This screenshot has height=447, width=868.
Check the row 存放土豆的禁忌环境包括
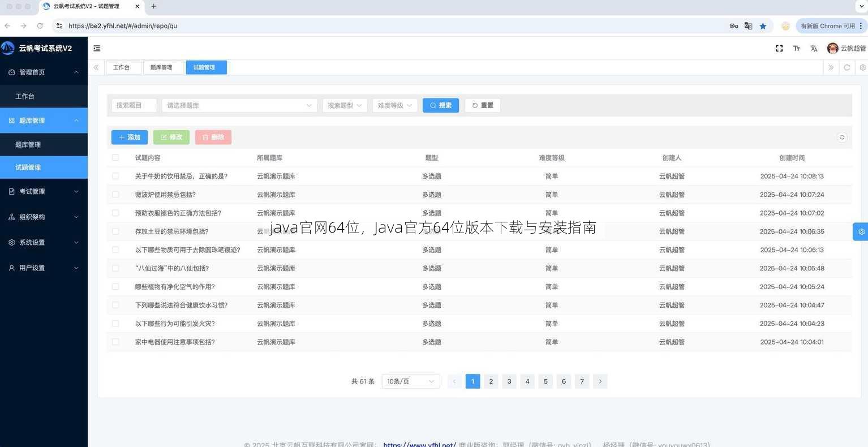pos(115,231)
